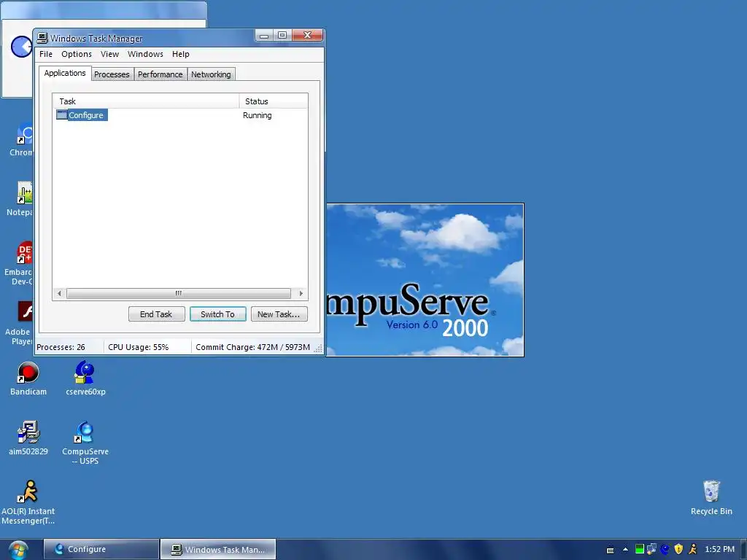Click Processes: 26 in status bar
The image size is (747, 560).
click(x=61, y=347)
